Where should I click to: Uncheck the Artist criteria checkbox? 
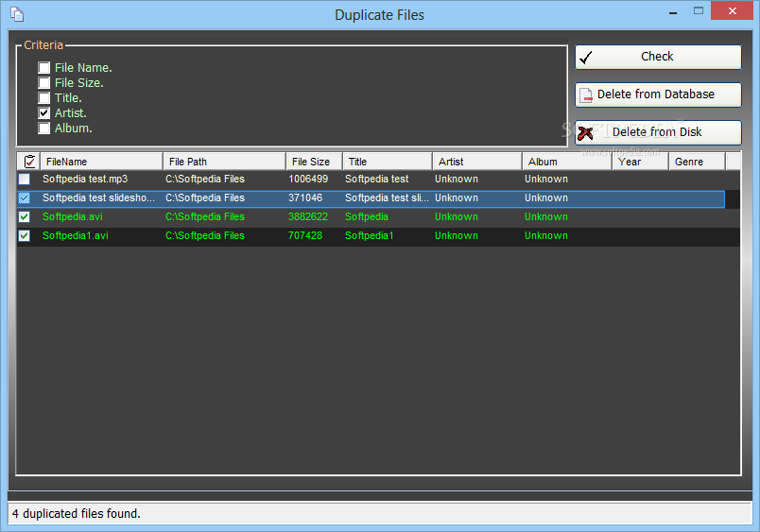44,112
